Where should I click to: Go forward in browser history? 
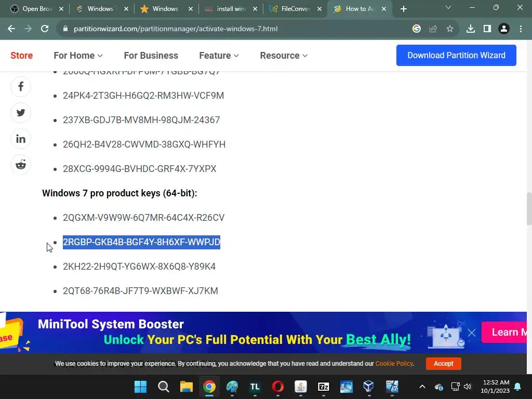click(x=28, y=29)
